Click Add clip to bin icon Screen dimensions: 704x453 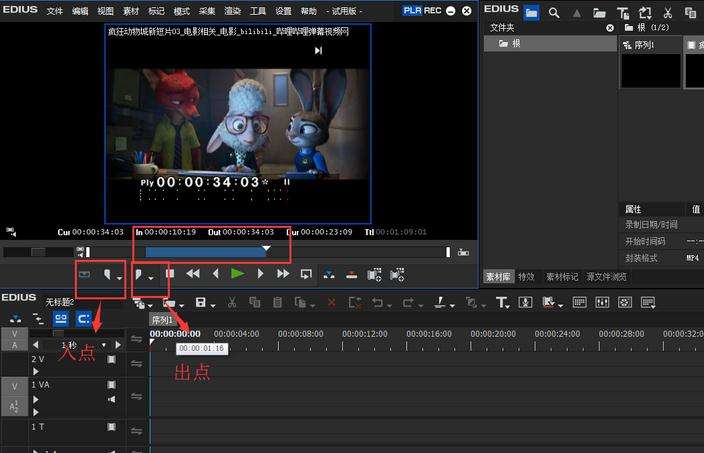click(x=374, y=274)
